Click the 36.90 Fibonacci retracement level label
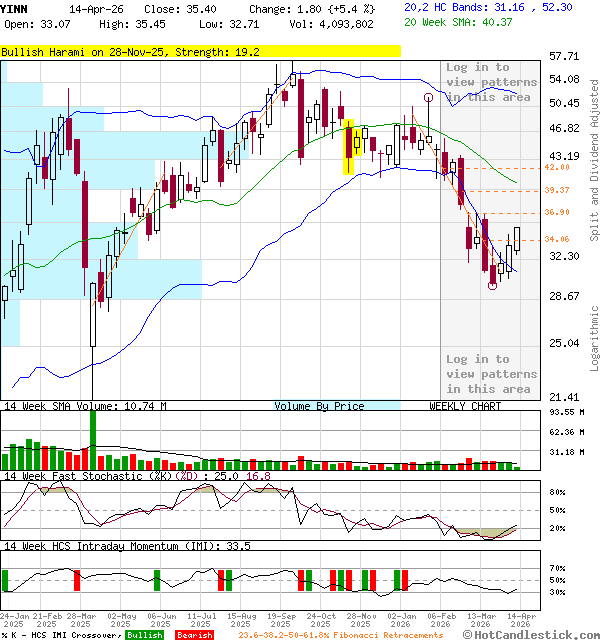The image size is (600, 640). pyautogui.click(x=557, y=212)
